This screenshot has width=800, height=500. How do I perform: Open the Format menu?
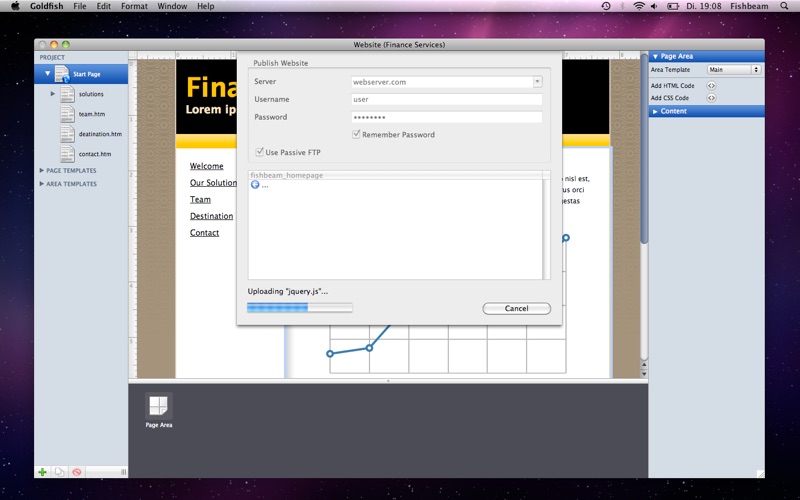134,6
